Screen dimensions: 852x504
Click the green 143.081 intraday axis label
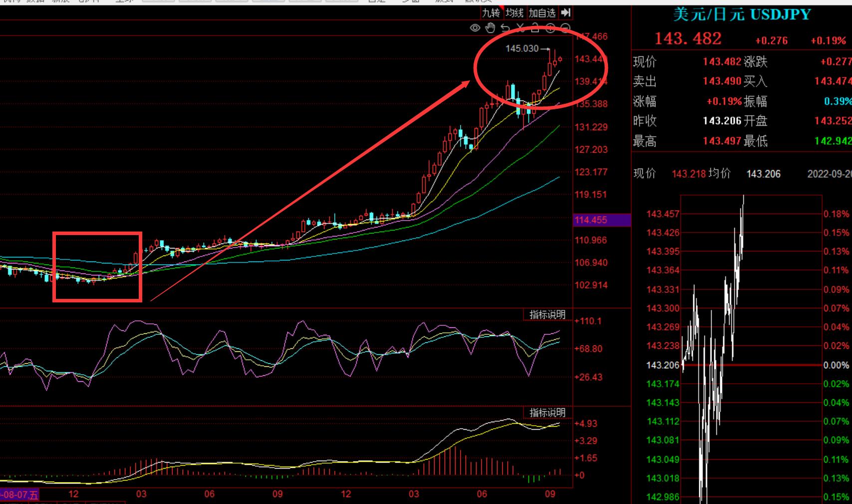click(x=663, y=440)
